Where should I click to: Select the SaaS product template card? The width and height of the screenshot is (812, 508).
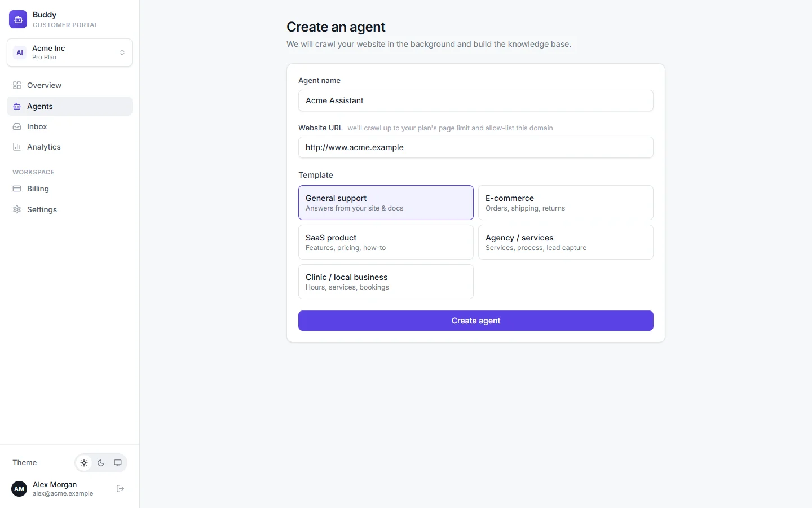pyautogui.click(x=386, y=242)
